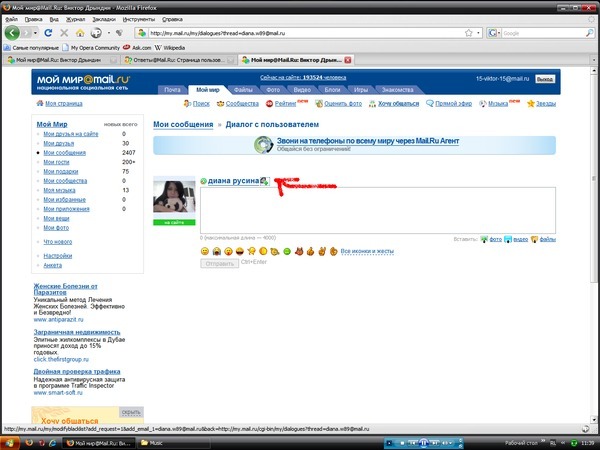The image size is (600, 450).
Task: Insert the victory hand gesture icon
Action: tap(322, 251)
